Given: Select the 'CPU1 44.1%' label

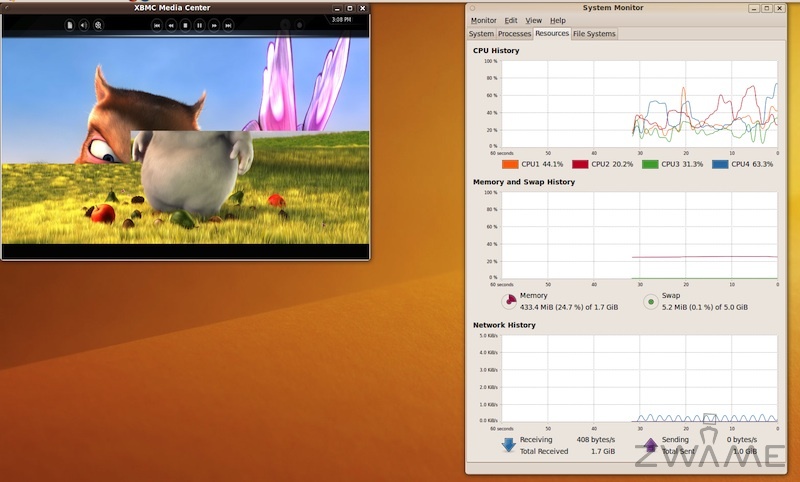Looking at the screenshot, I should (542, 164).
